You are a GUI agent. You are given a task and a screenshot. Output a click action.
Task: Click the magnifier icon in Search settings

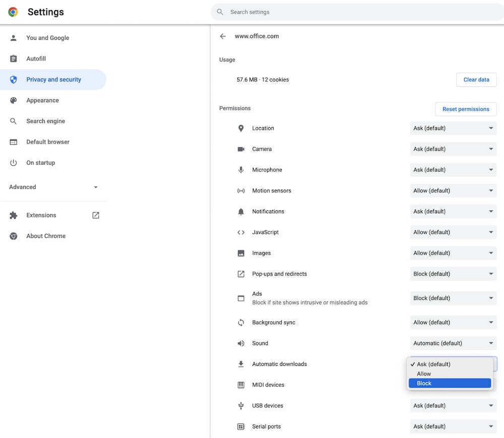pyautogui.click(x=220, y=12)
